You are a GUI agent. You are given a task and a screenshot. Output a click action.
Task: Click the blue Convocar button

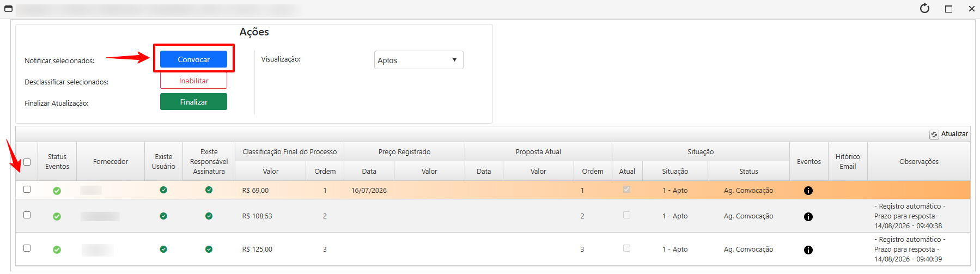coord(193,59)
